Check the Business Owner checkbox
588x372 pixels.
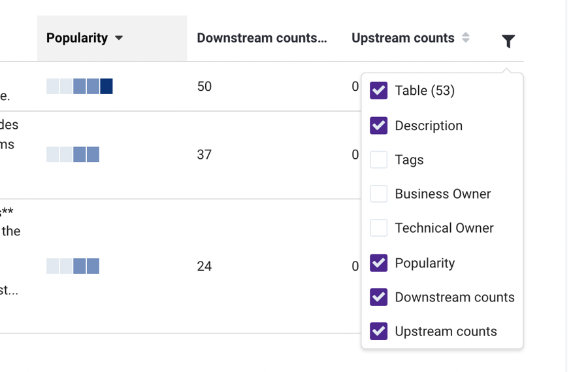pyautogui.click(x=379, y=194)
